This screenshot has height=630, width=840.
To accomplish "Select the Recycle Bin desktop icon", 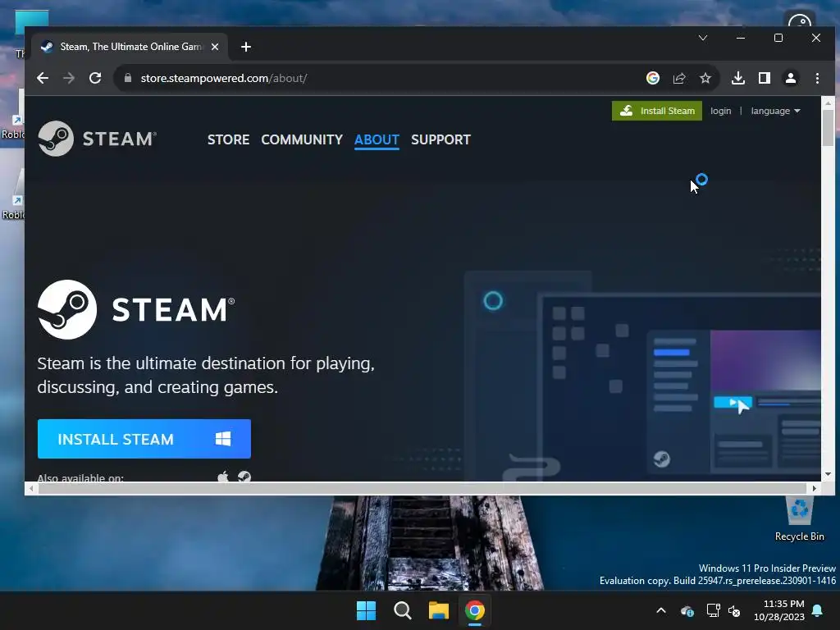I will pyautogui.click(x=799, y=519).
